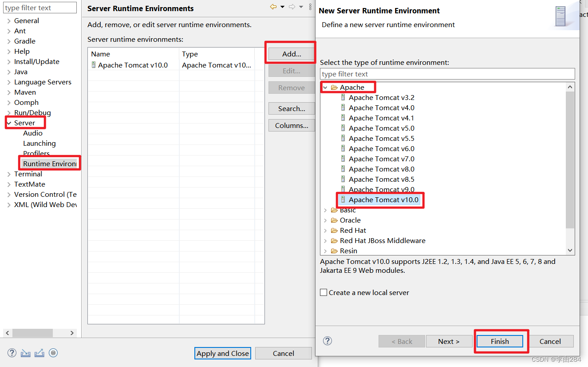Image resolution: width=588 pixels, height=367 pixels.
Task: Click the preferences tree horizontal scroll right arrow
Action: click(72, 333)
